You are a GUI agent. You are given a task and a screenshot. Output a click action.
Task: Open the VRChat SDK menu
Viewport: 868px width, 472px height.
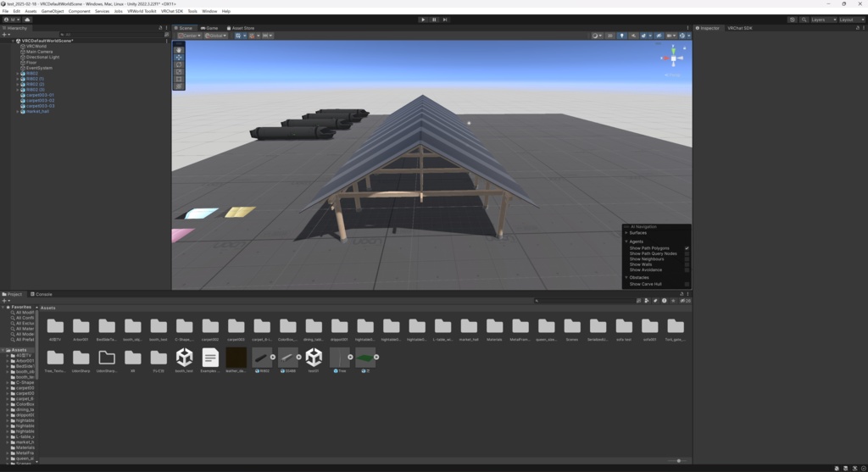(x=171, y=11)
